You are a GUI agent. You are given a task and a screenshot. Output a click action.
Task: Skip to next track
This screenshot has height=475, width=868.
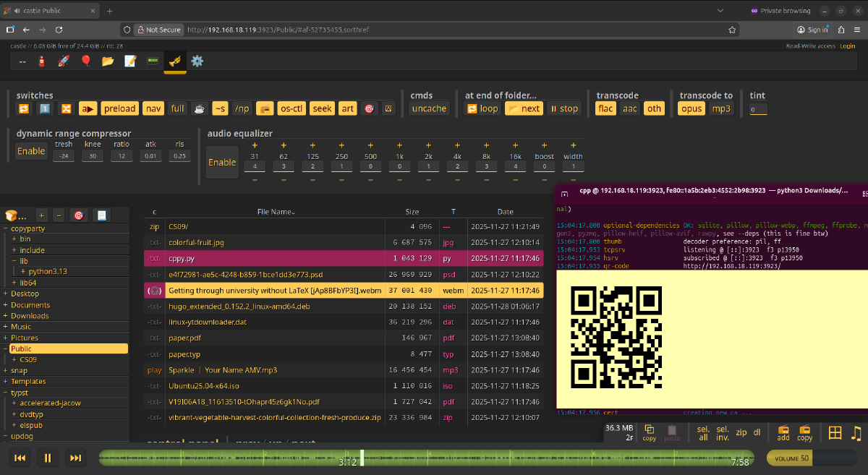[x=75, y=458]
